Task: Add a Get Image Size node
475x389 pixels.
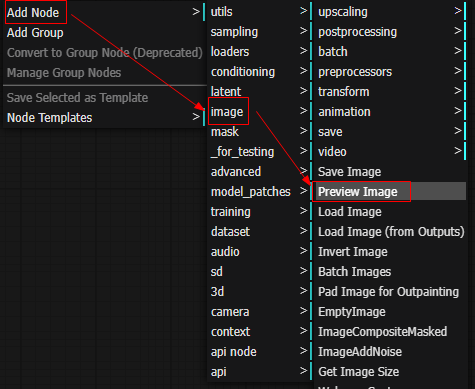Action: click(x=391, y=372)
